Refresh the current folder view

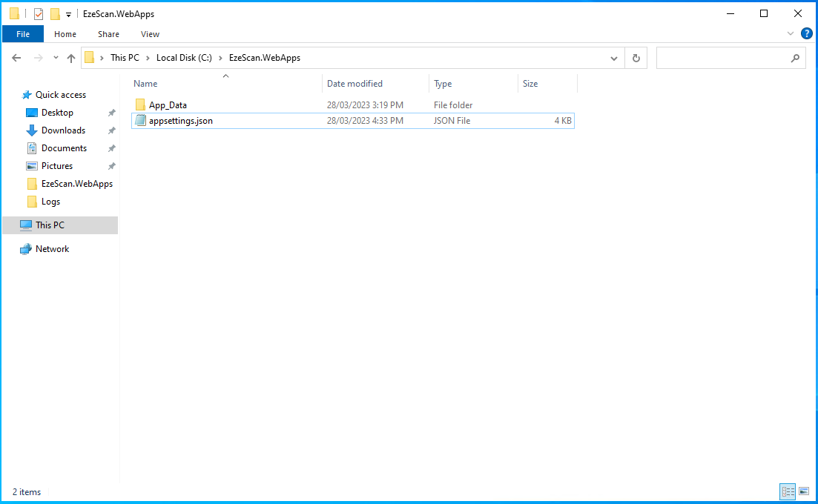point(636,58)
